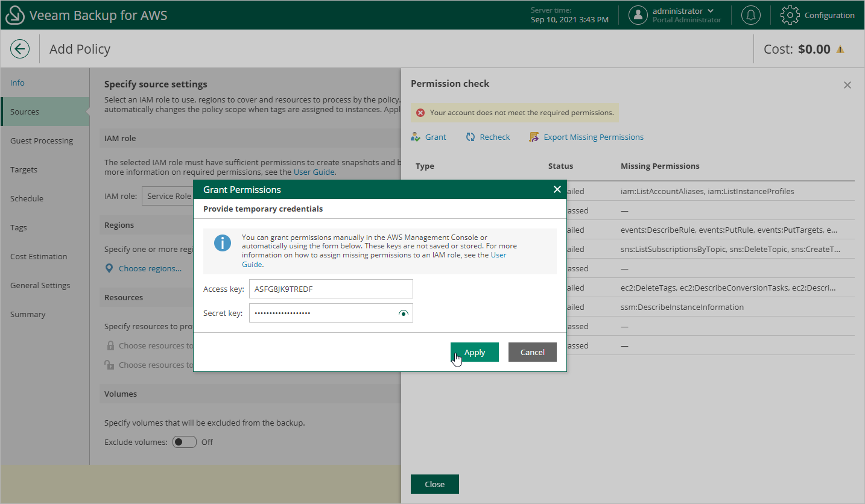Viewport: 865px width, 504px height.
Task: Close the Permission check panel with X
Action: coord(848,85)
